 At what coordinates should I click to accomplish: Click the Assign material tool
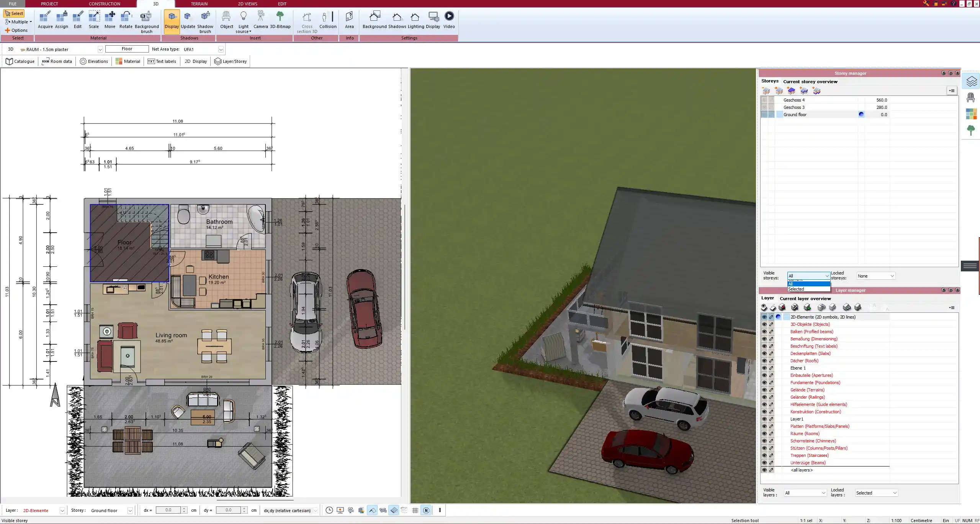click(x=62, y=20)
